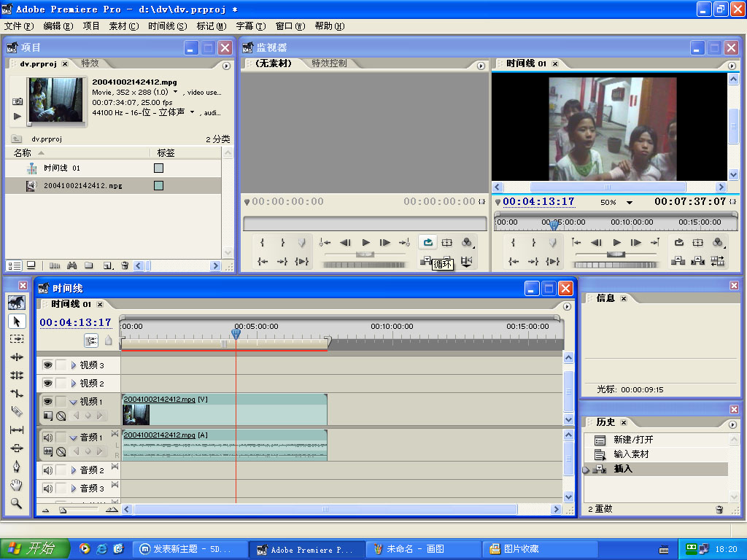Click the Windows 开始 button
The image size is (747, 560).
point(34,549)
